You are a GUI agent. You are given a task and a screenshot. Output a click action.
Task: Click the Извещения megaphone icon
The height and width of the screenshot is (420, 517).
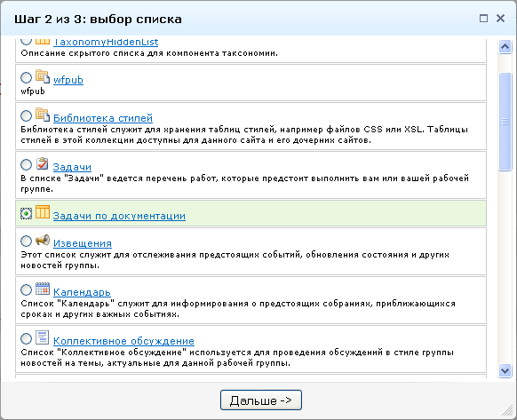point(43,240)
